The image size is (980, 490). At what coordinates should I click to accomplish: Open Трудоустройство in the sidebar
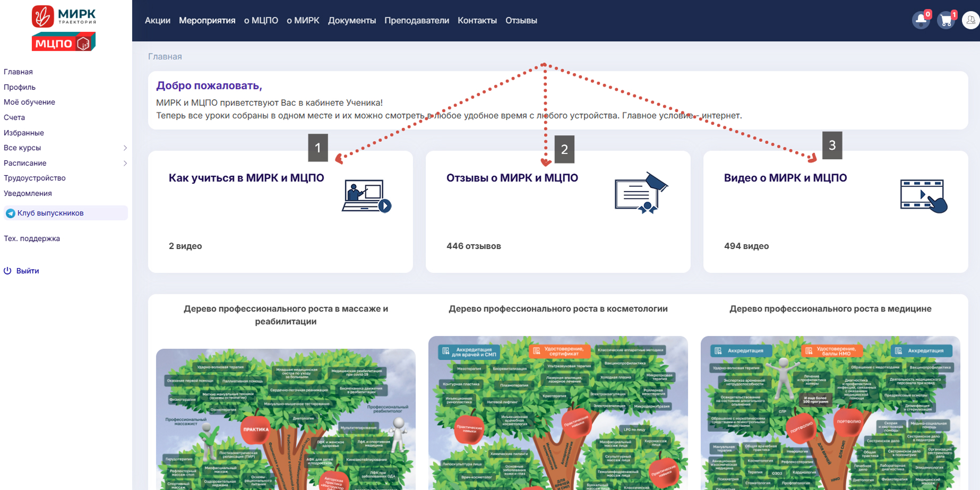[x=35, y=178]
